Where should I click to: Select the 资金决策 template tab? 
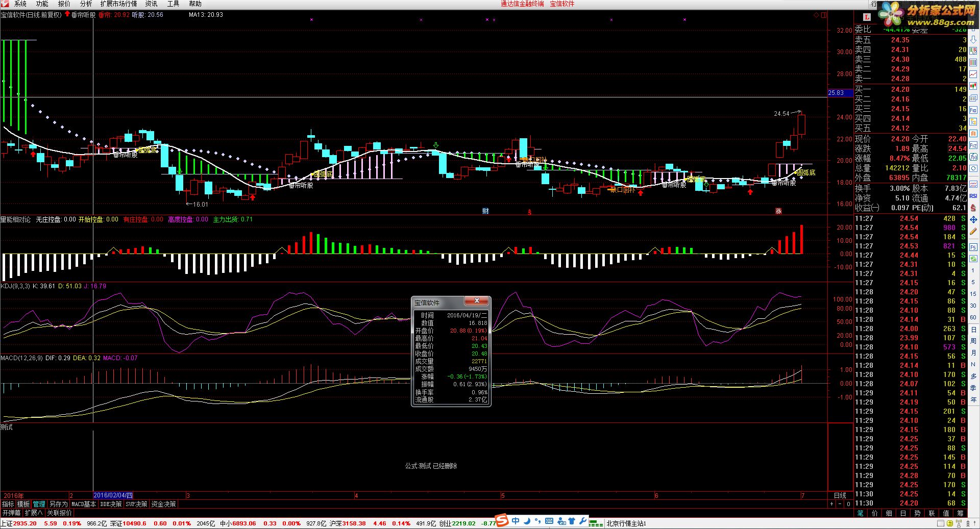pyautogui.click(x=164, y=504)
